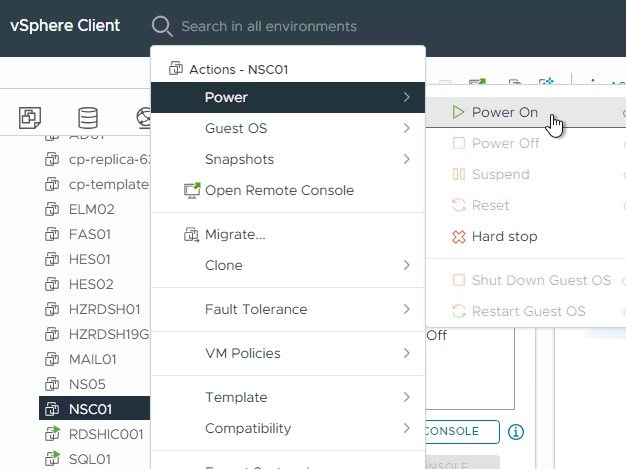626x469 pixels.
Task: Select MAIL01 in the inventory tree
Action: point(95,359)
